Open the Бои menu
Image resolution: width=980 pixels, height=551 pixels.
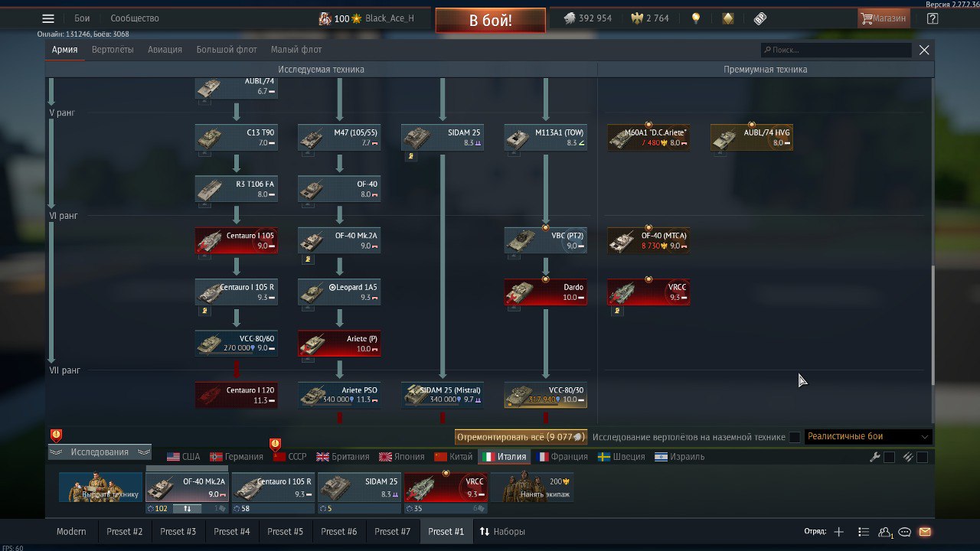(82, 18)
